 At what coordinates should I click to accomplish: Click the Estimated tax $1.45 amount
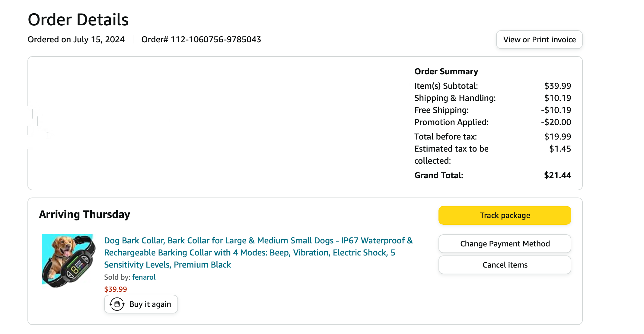[560, 149]
